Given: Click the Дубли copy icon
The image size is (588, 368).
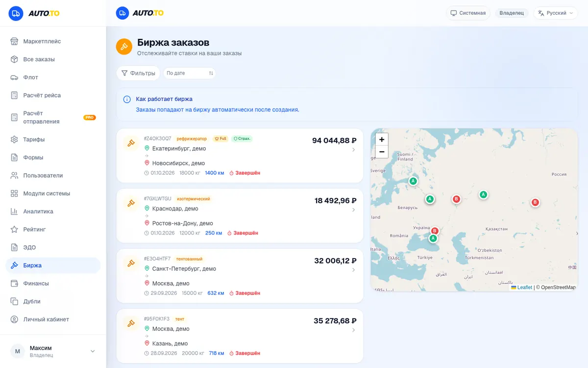Looking at the screenshot, I should 14,301.
